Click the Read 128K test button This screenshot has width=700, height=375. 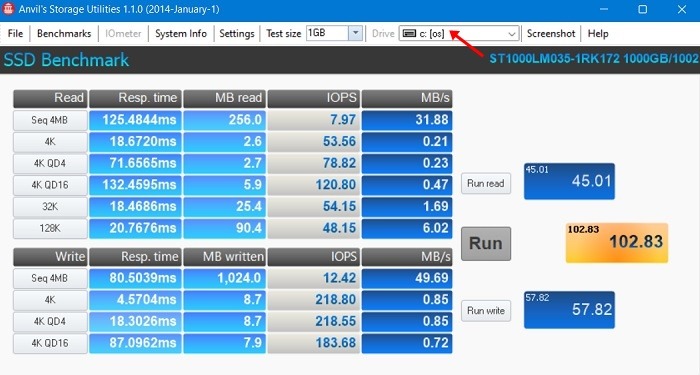click(50, 228)
